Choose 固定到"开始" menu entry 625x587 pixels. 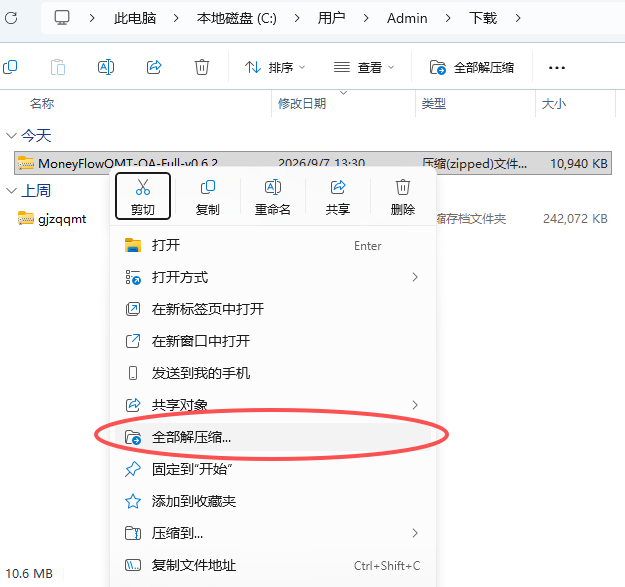[273, 469]
